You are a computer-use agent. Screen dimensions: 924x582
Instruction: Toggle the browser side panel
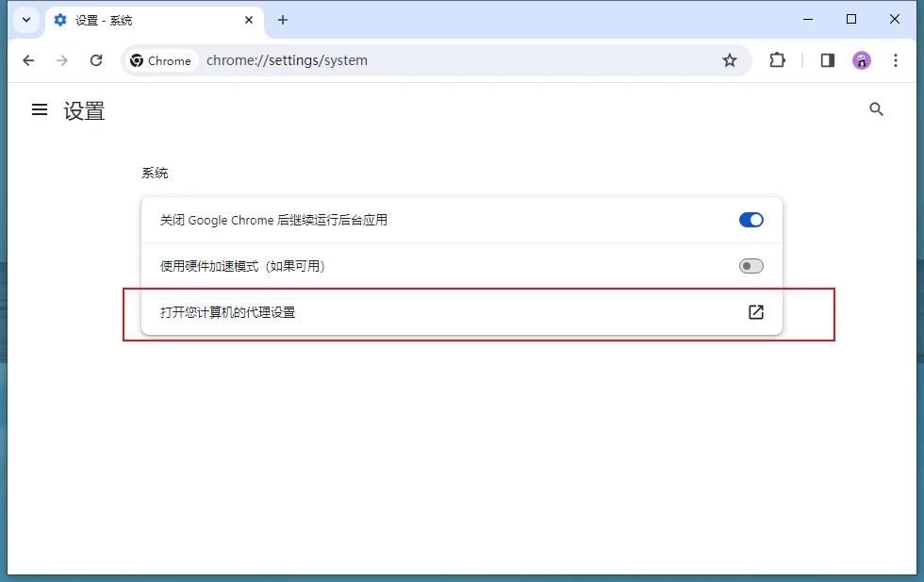pos(827,60)
